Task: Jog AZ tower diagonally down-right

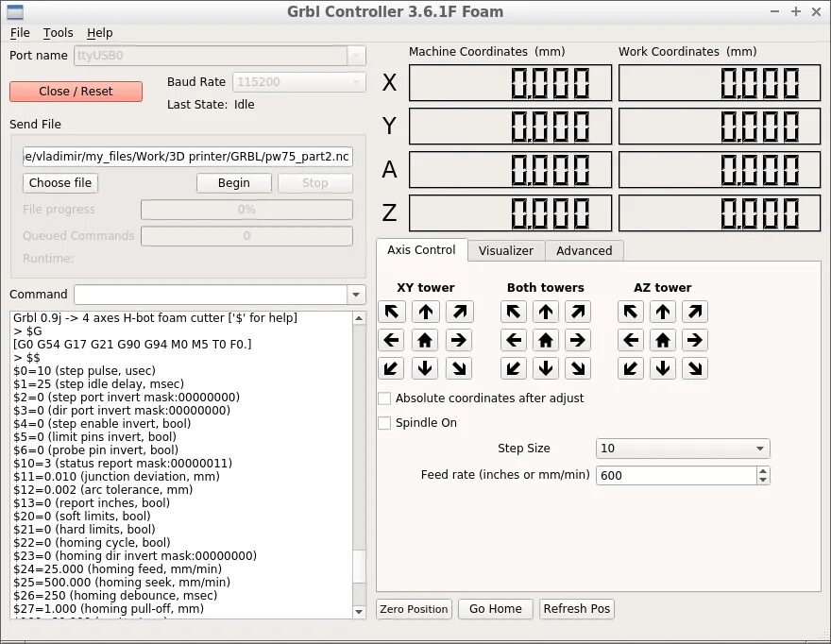Action: (x=695, y=368)
